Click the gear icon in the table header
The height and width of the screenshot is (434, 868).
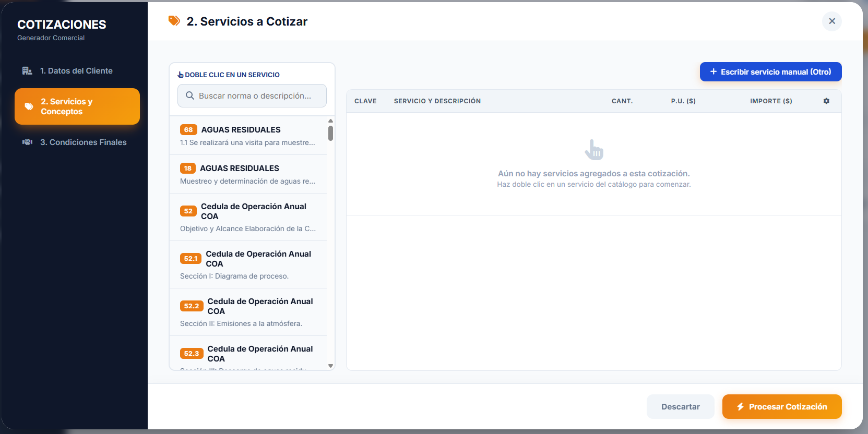(x=826, y=101)
